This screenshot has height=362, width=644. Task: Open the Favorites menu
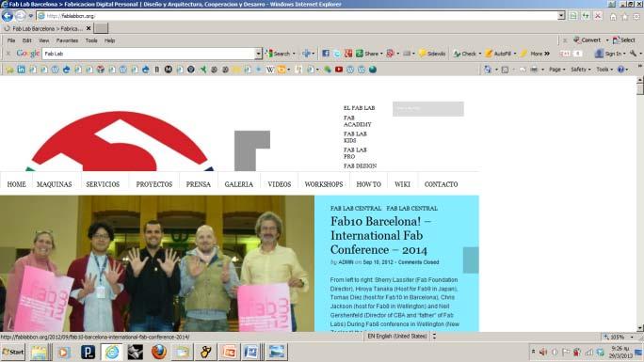click(67, 40)
